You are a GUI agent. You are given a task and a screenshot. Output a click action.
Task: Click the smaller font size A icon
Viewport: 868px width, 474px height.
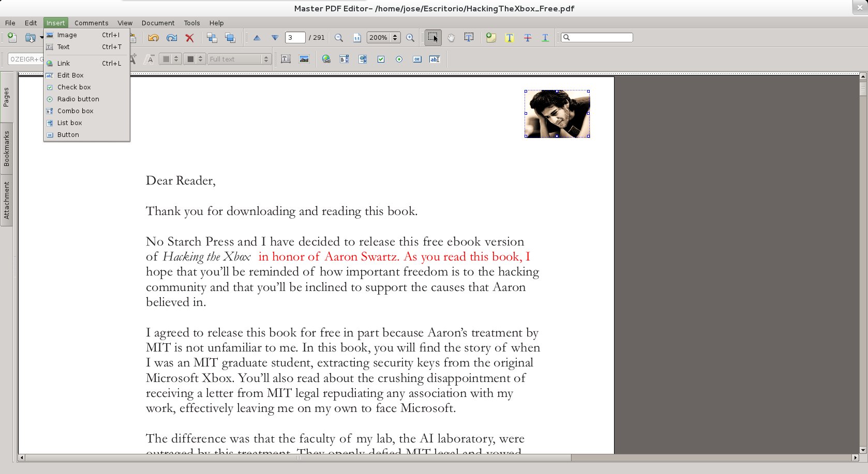tap(150, 59)
